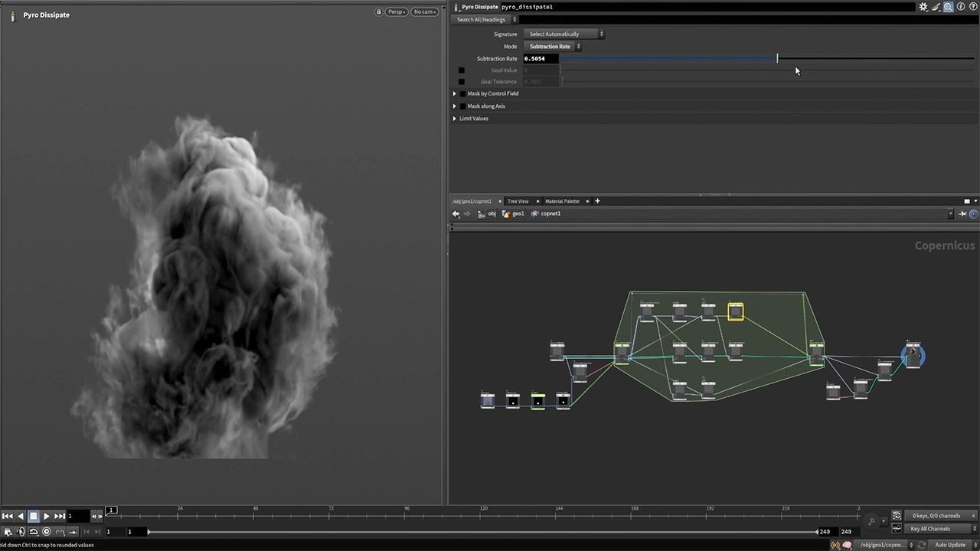Screen dimensions: 980x551
Task: Switch to the Material Palette tab
Action: (562, 201)
